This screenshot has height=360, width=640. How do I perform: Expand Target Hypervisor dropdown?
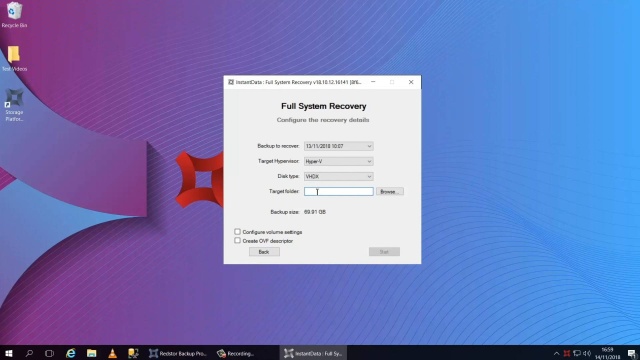(x=338, y=161)
